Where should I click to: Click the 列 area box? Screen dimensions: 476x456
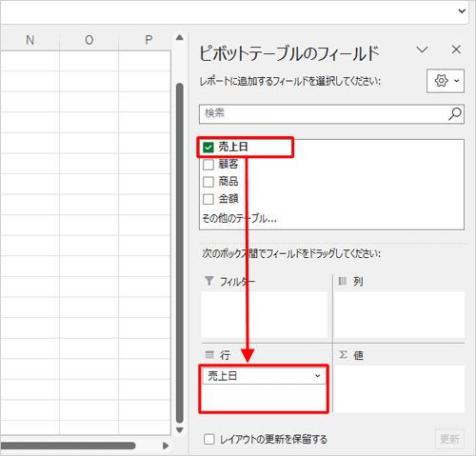pos(399,315)
